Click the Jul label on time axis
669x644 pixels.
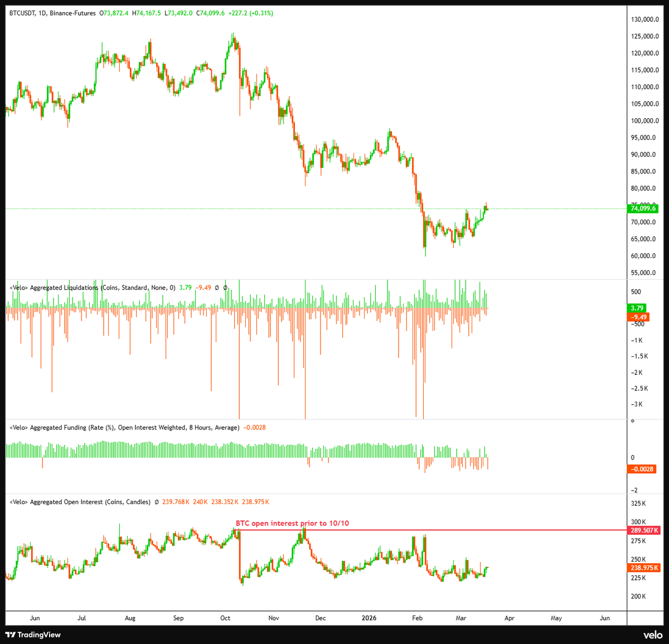click(x=81, y=618)
